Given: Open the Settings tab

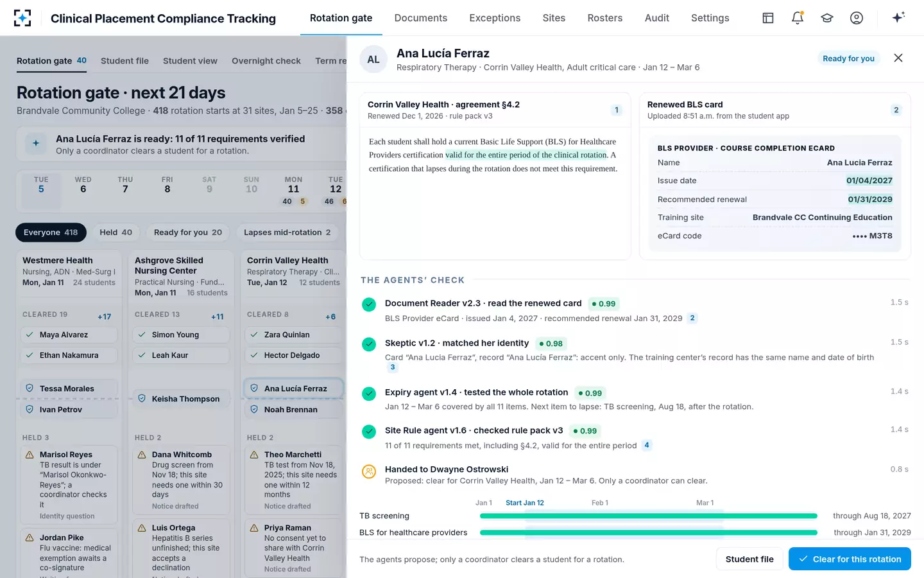Looking at the screenshot, I should pyautogui.click(x=710, y=18).
